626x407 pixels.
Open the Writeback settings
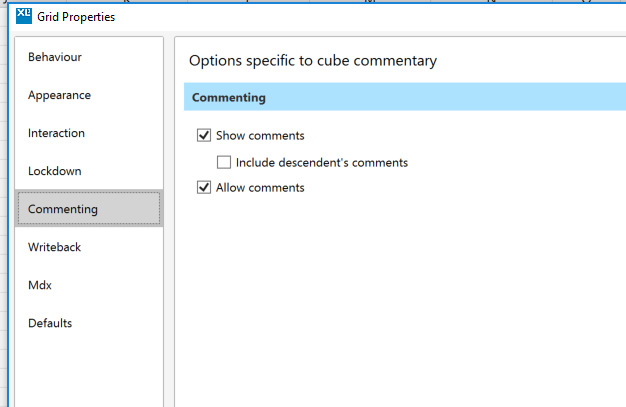click(54, 247)
